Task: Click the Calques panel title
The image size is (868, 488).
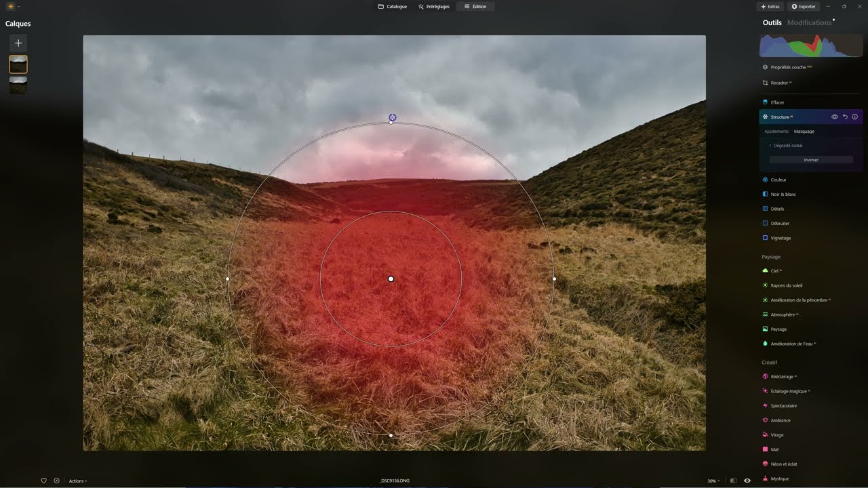Action: (x=18, y=24)
